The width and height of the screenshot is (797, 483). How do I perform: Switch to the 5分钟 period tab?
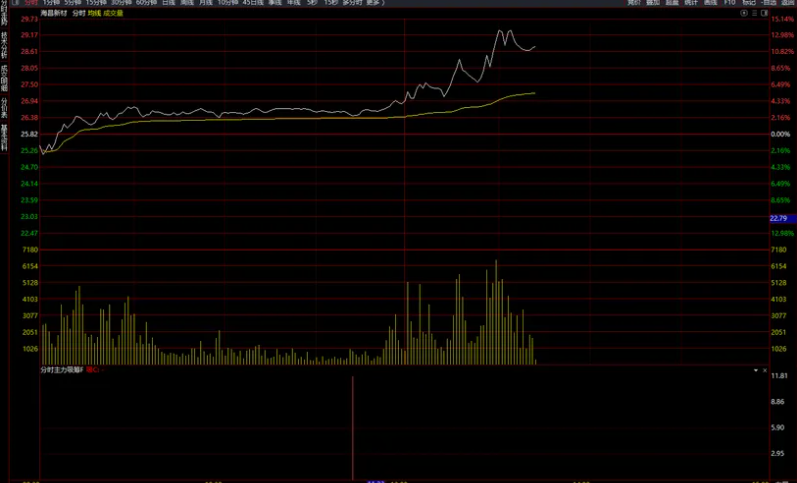click(x=72, y=3)
